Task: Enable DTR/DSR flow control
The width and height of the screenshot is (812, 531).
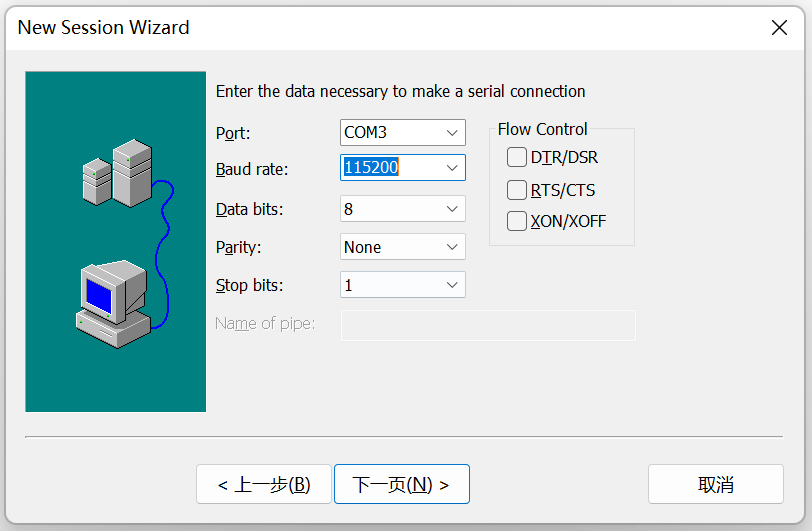Action: pos(517,157)
